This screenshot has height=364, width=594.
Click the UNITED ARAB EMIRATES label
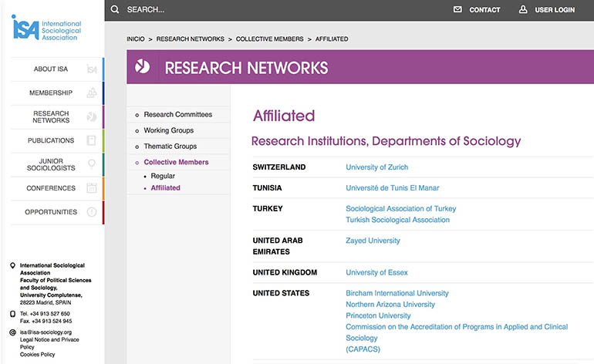coord(278,246)
